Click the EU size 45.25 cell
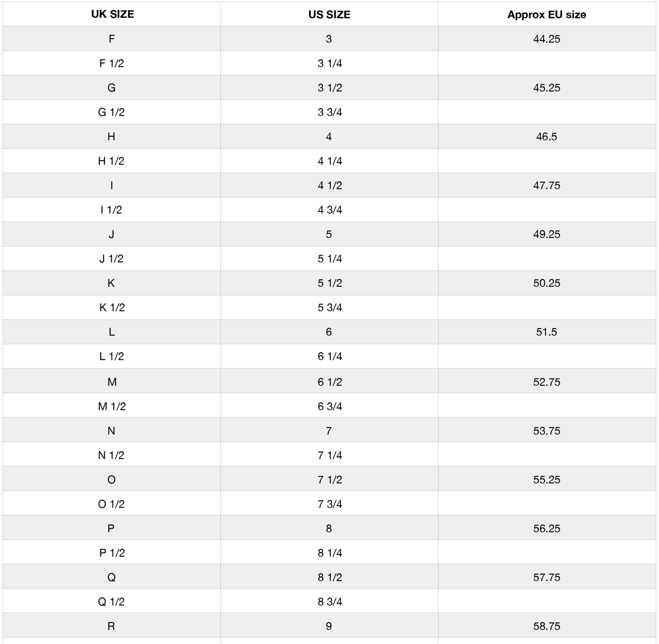Viewport: 659px width, 644px height. tap(547, 88)
